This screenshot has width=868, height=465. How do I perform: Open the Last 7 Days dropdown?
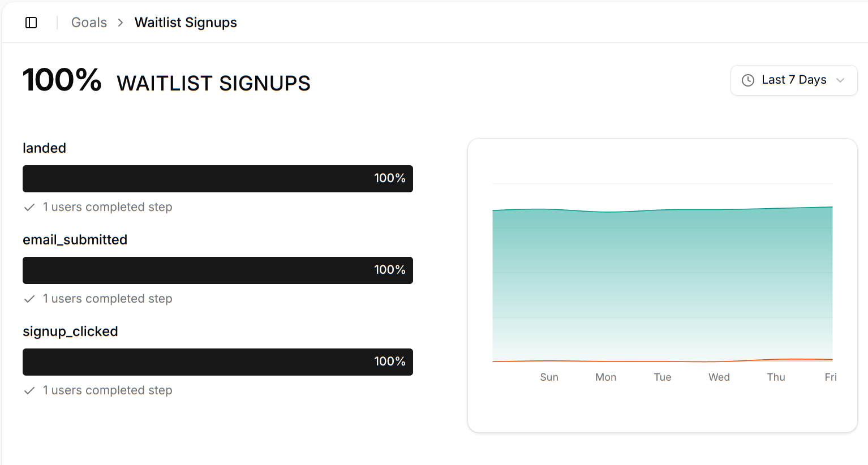coord(793,80)
